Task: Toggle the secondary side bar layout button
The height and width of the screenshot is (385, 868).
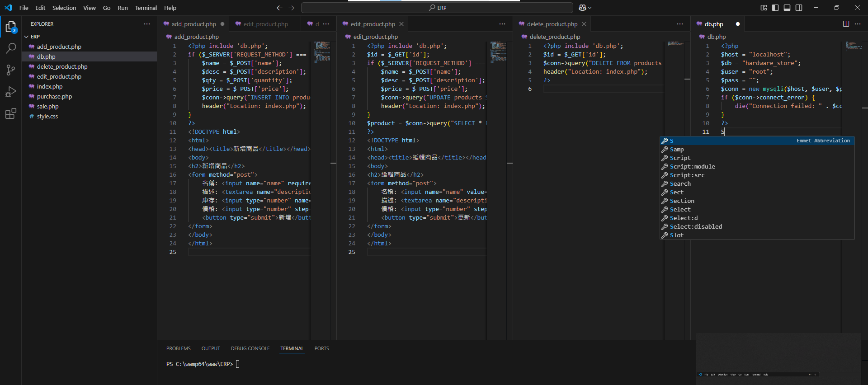Action: (x=799, y=8)
